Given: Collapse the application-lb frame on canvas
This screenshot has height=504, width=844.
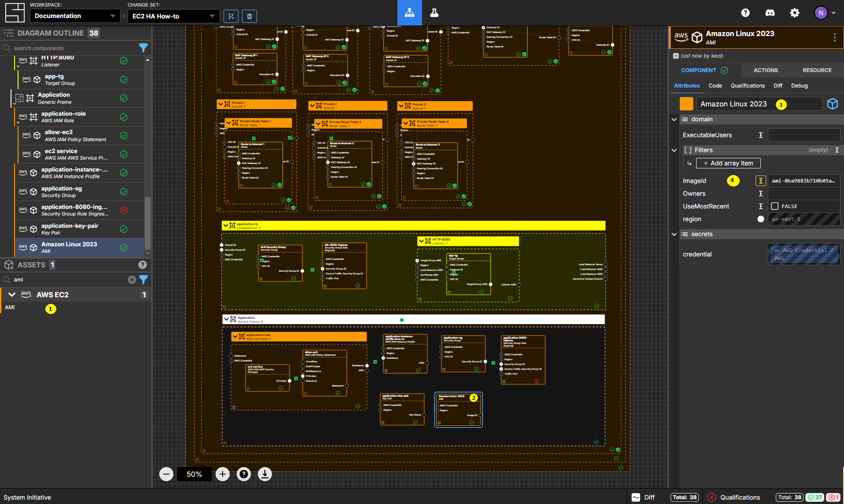Looking at the screenshot, I should [226, 226].
